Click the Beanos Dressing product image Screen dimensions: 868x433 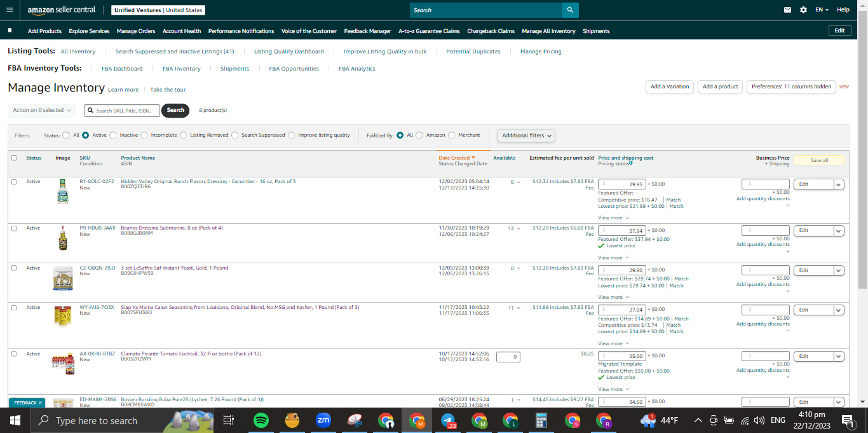click(x=62, y=238)
